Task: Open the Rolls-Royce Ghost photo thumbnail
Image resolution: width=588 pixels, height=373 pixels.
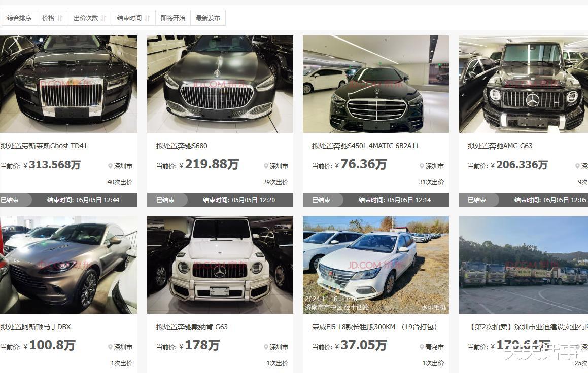Action: pos(68,84)
